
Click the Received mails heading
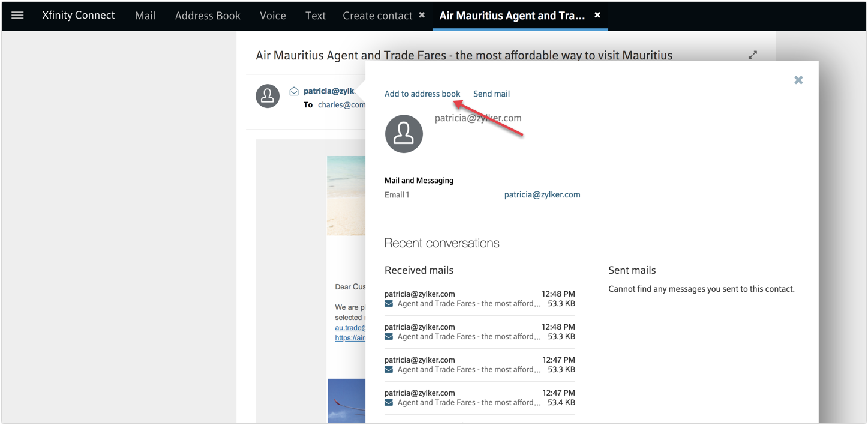tap(419, 270)
